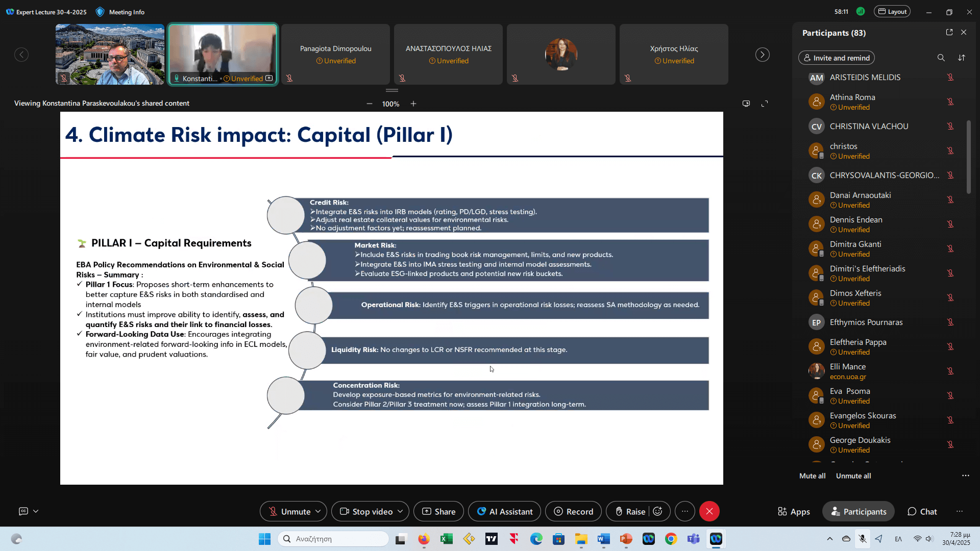The image size is (980, 551).
Task: Show hidden system tray icons
Action: click(x=830, y=539)
